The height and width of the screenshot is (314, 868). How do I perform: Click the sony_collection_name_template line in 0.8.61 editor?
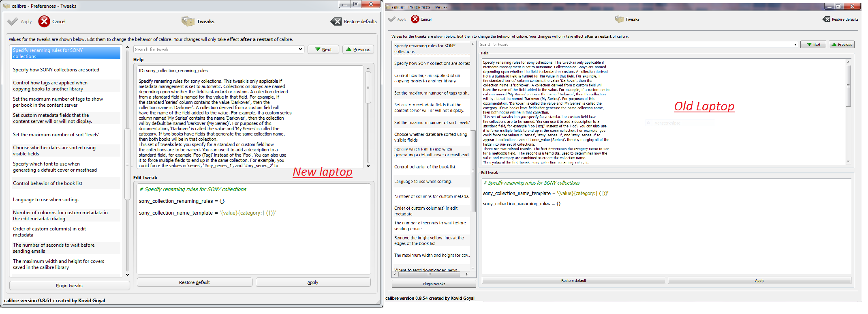coord(207,213)
